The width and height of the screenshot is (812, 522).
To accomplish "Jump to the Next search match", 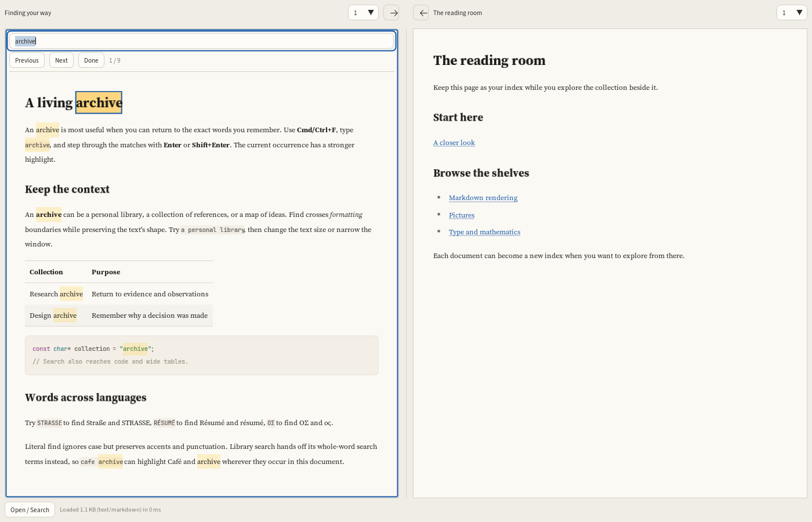I will 61,60.
